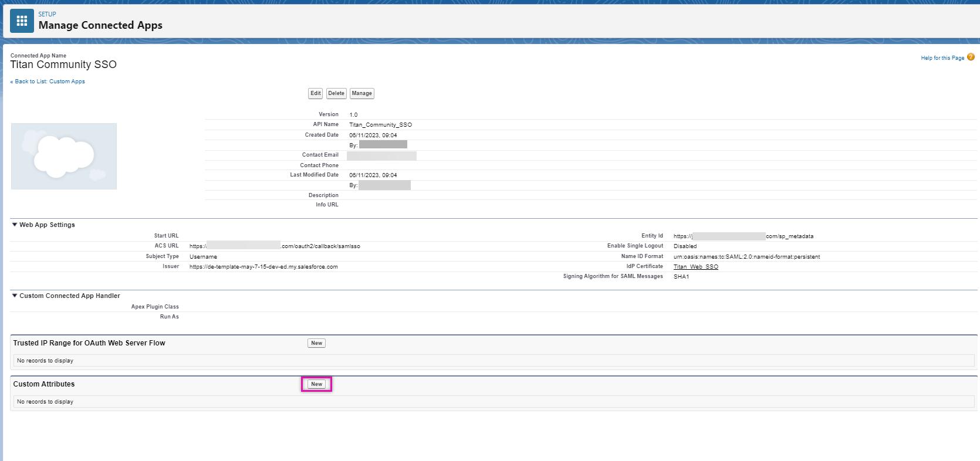The height and width of the screenshot is (461, 980).
Task: Collapse the Custom Connected App Handler section
Action: pyautogui.click(x=15, y=296)
